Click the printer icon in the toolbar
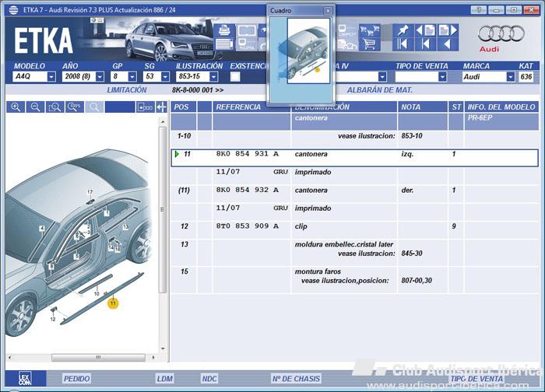This screenshot has width=545, height=392. coord(224,31)
